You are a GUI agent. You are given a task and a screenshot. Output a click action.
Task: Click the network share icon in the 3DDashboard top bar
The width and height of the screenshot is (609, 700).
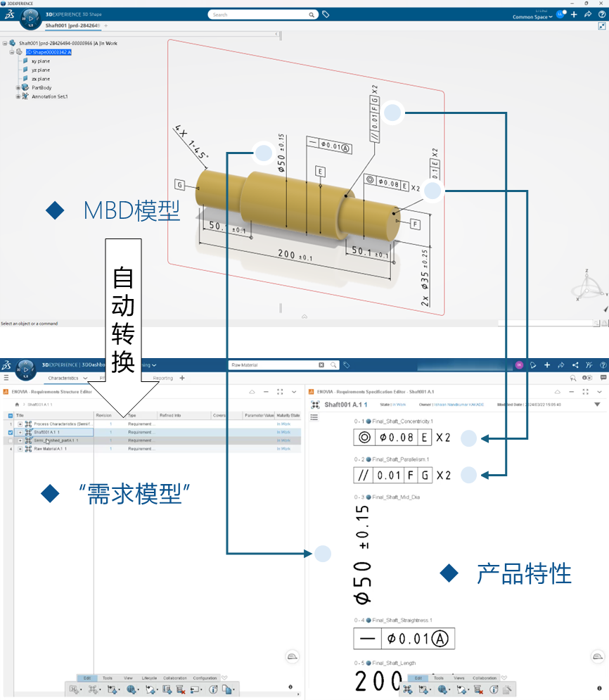[x=575, y=365]
